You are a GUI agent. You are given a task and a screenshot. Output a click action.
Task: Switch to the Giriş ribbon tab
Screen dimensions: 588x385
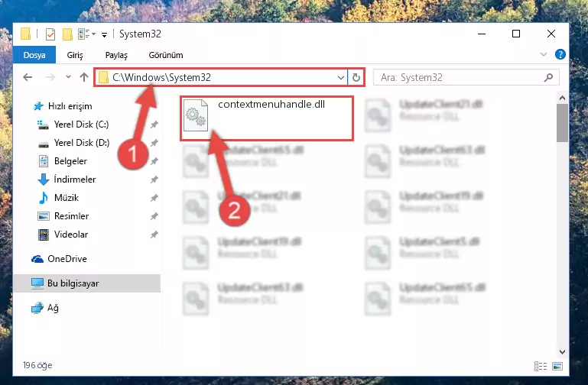click(75, 55)
